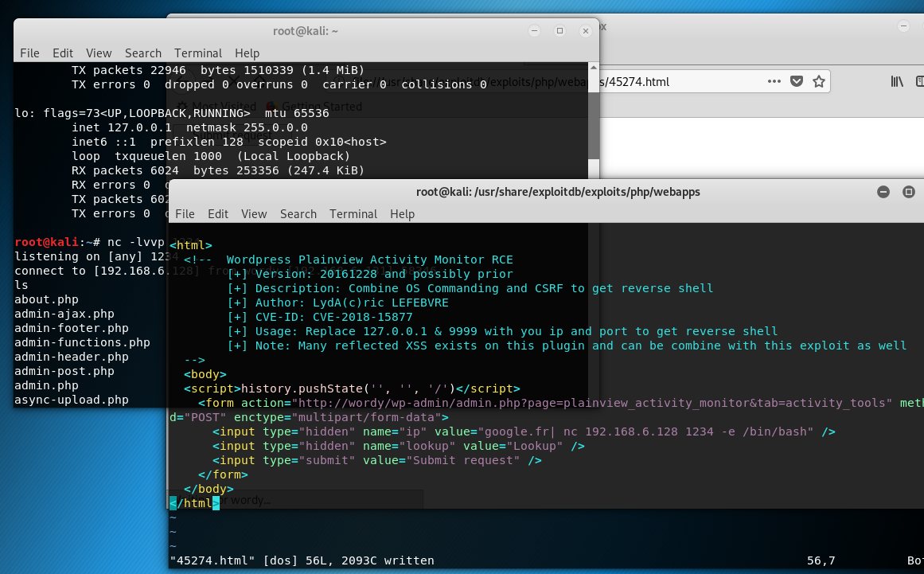Open File menu in the webapps terminal
This screenshot has height=574, width=924.
(185, 214)
